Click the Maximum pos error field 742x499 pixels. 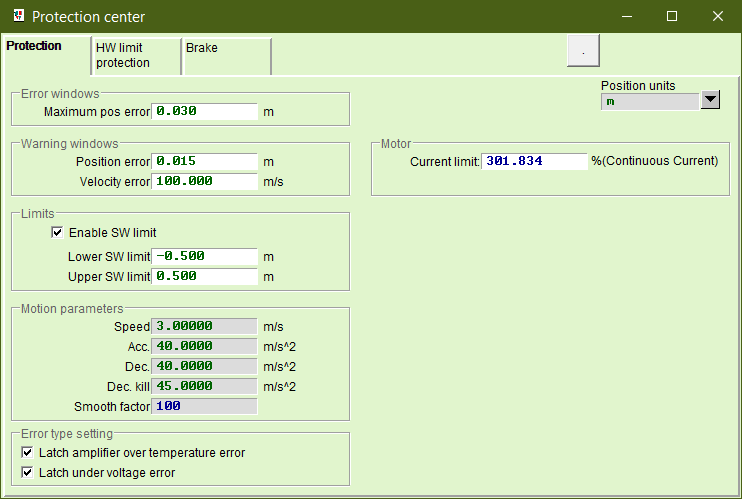pyautogui.click(x=204, y=112)
